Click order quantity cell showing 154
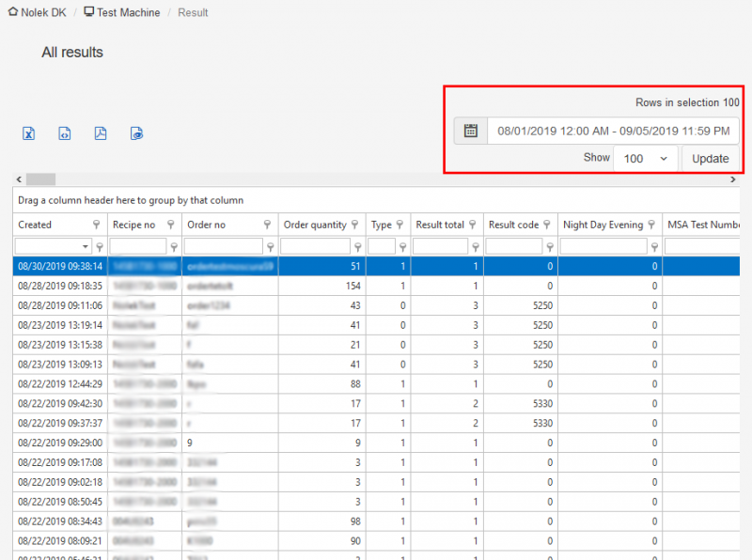 321,286
